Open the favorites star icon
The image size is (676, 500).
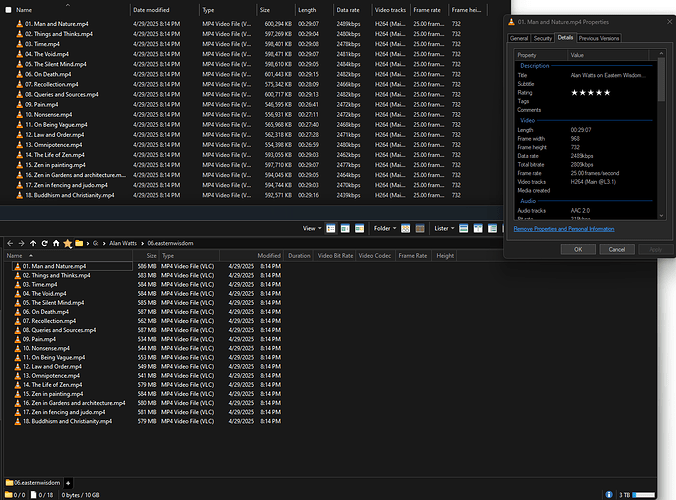pyautogui.click(x=68, y=244)
